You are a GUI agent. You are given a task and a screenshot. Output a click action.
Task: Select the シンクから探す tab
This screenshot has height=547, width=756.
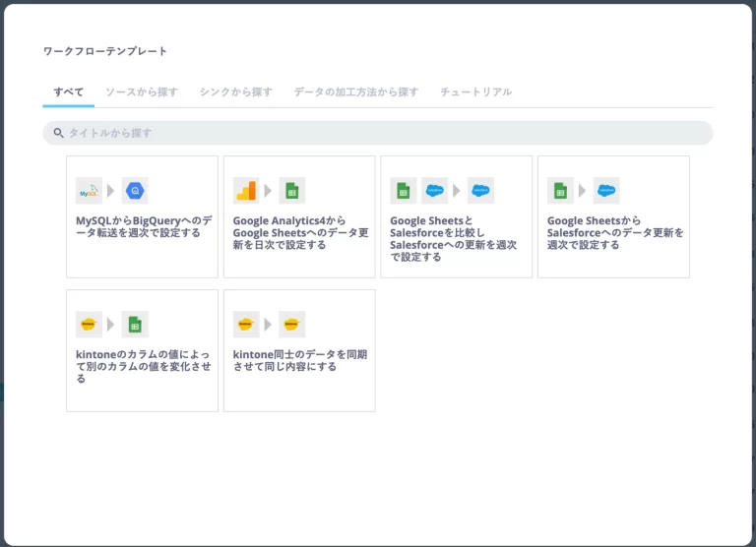(x=235, y=92)
